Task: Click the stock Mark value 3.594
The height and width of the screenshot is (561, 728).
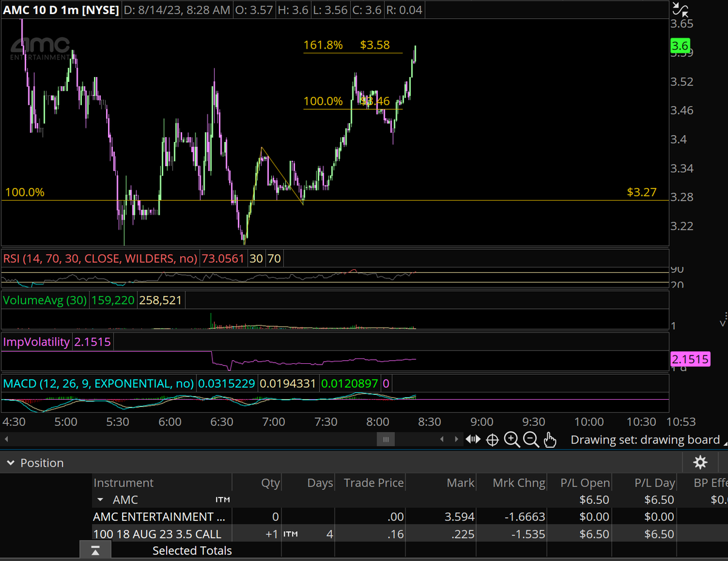Action: click(460, 517)
